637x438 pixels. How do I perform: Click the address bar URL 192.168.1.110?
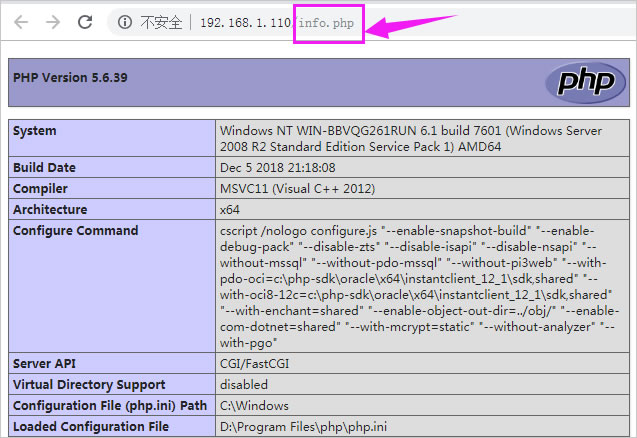coord(245,23)
